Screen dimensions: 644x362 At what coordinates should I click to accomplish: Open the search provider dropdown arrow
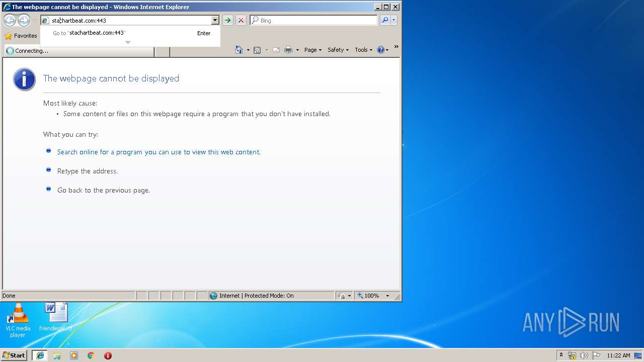click(x=394, y=20)
